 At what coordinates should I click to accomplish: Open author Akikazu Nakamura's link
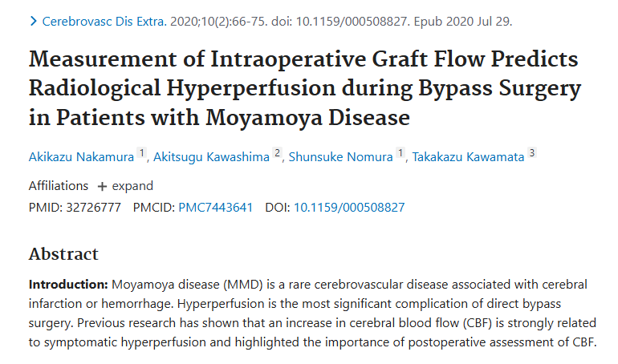point(81,157)
